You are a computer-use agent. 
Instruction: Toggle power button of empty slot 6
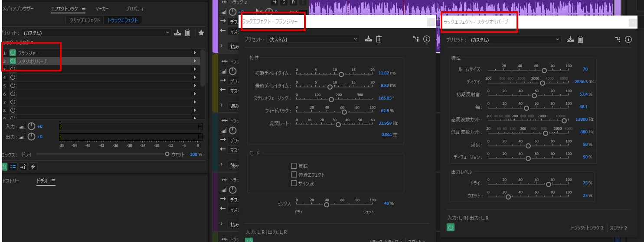13,94
